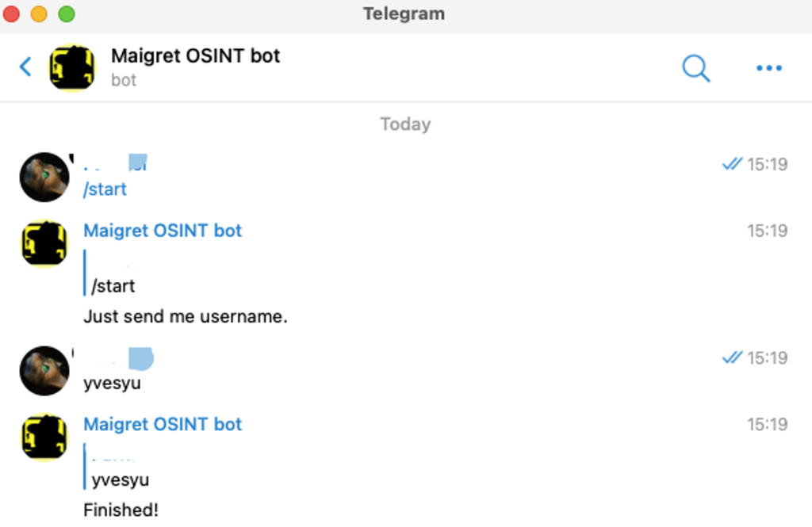Click the user avatar beside yvesyu message

44,371
